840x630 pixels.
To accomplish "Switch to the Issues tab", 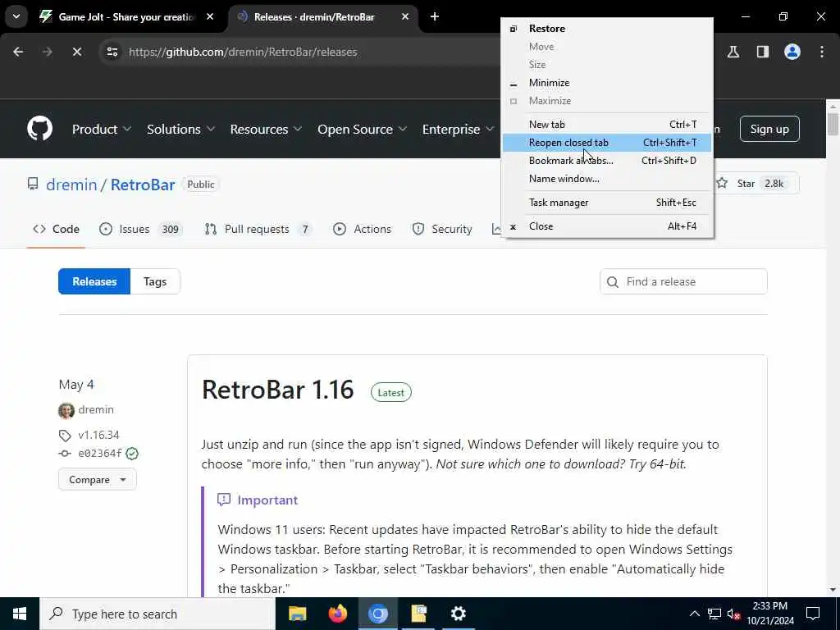I will coord(141,230).
